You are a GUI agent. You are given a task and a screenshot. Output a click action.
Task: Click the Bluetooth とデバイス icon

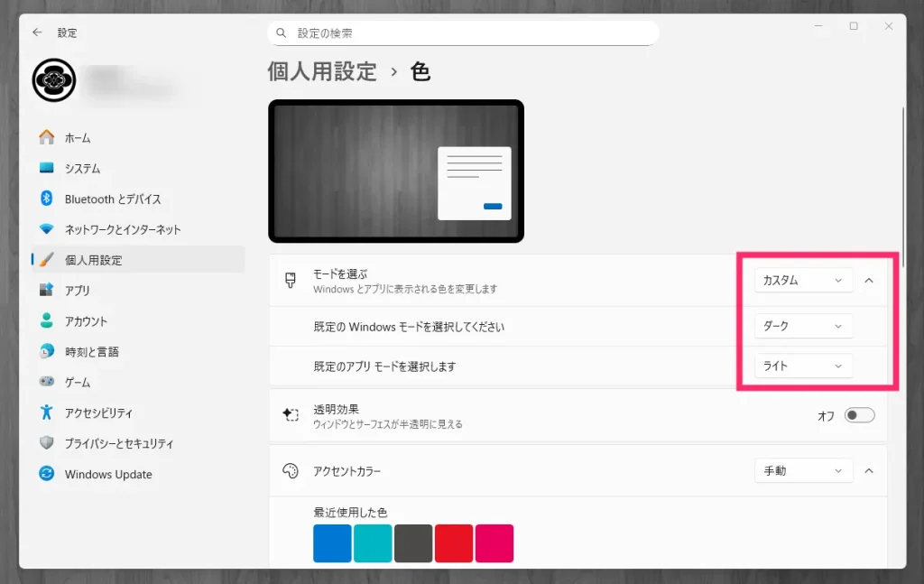click(47, 199)
